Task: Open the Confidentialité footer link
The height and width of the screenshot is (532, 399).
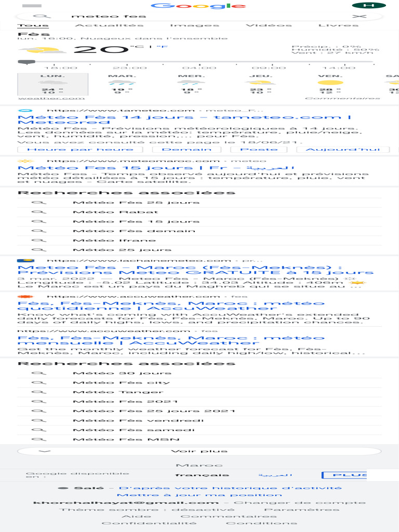Action: 149,523
